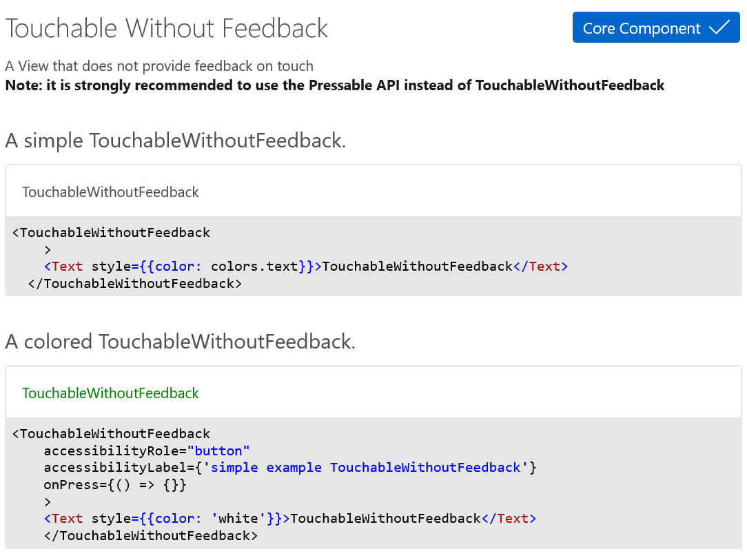
Task: Click the subtitle describing touch feedback behavior
Action: point(159,65)
